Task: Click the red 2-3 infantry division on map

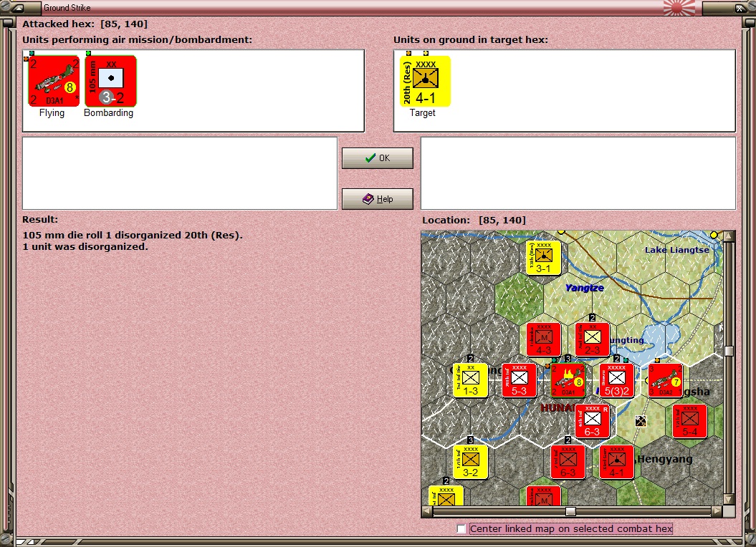Action: point(592,340)
